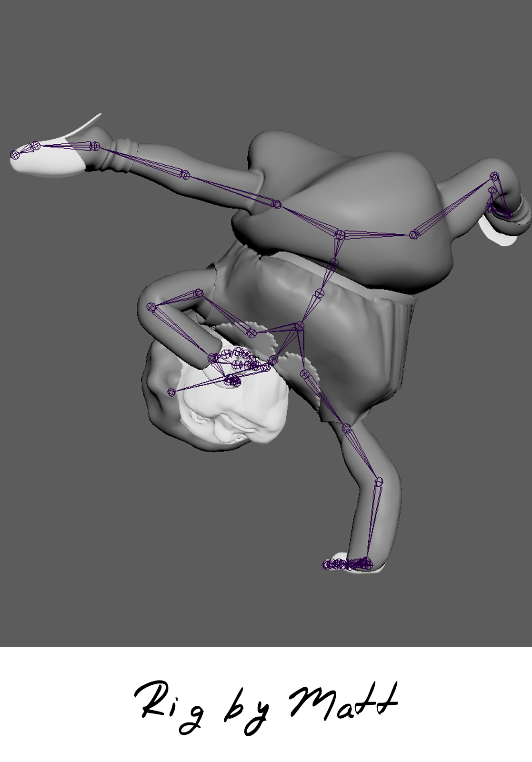
Task: Select the lowest spine joint below the pelvis
Action: (333, 262)
